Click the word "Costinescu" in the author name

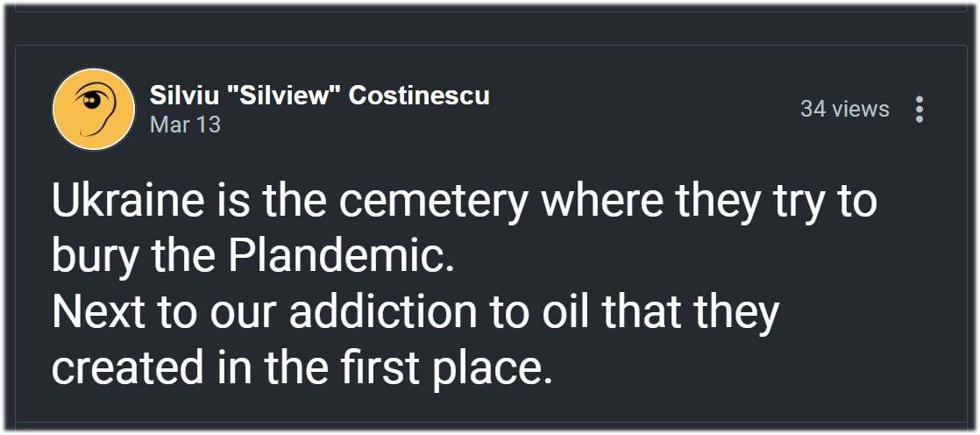tap(419, 96)
